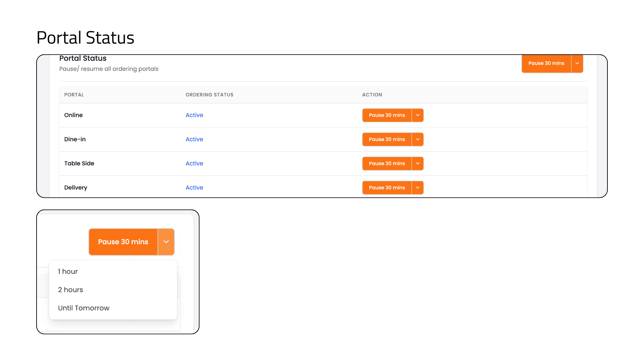Select the 1 hour pause option
644x362 pixels.
(x=68, y=271)
